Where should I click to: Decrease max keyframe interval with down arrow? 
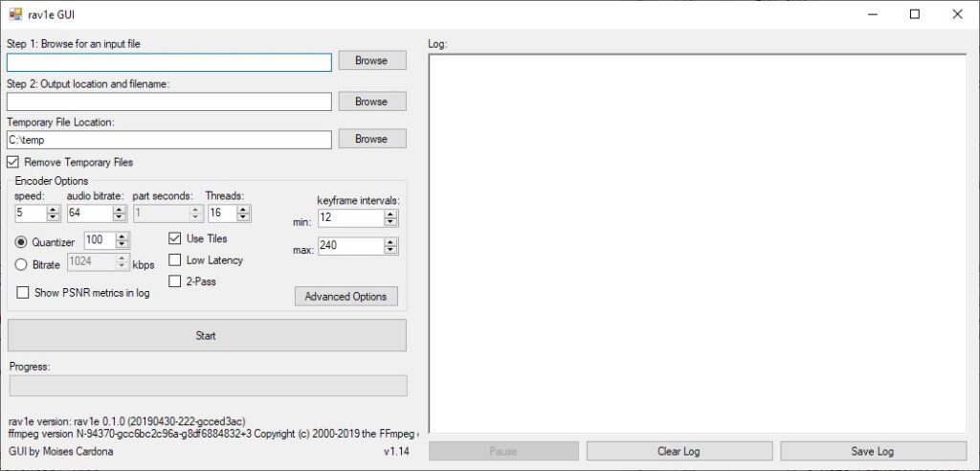[391, 250]
